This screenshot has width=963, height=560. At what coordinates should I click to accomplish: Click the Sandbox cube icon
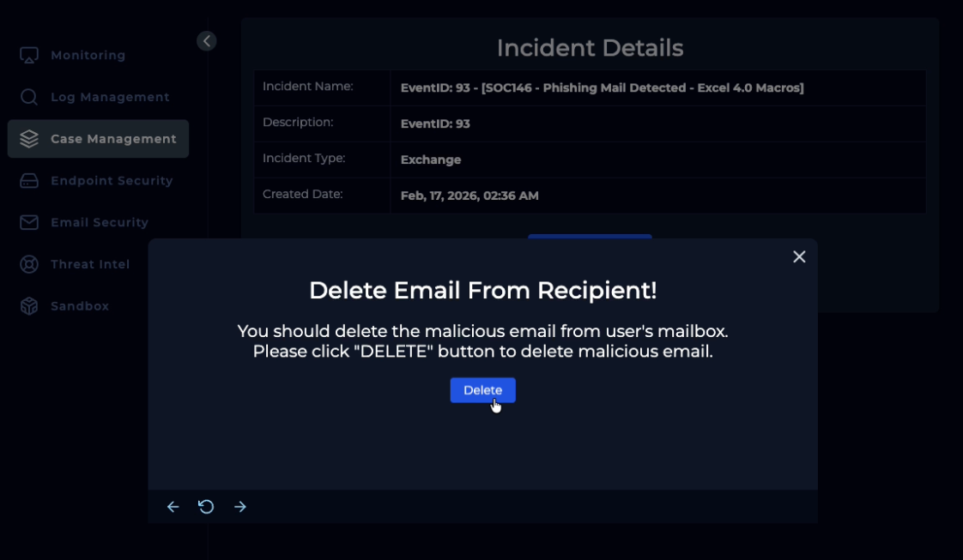pyautogui.click(x=29, y=306)
